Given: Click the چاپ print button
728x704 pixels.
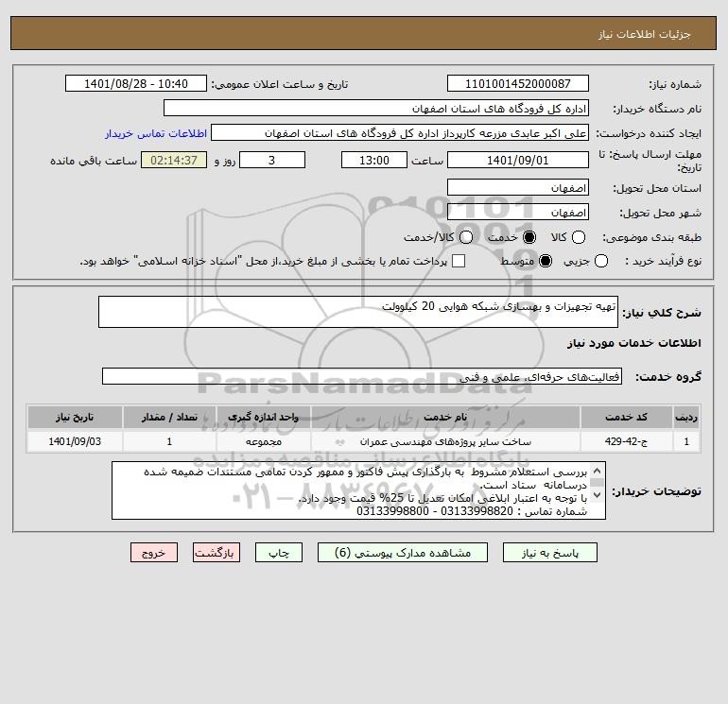Looking at the screenshot, I should click(x=279, y=553).
